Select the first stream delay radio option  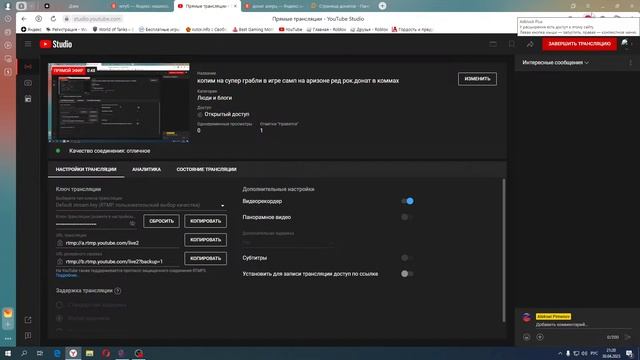point(60,305)
